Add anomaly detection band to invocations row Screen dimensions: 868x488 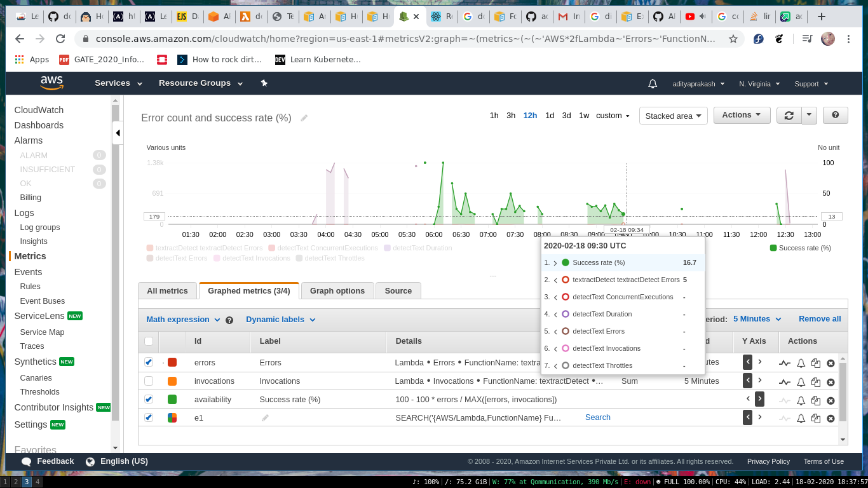[x=785, y=382]
